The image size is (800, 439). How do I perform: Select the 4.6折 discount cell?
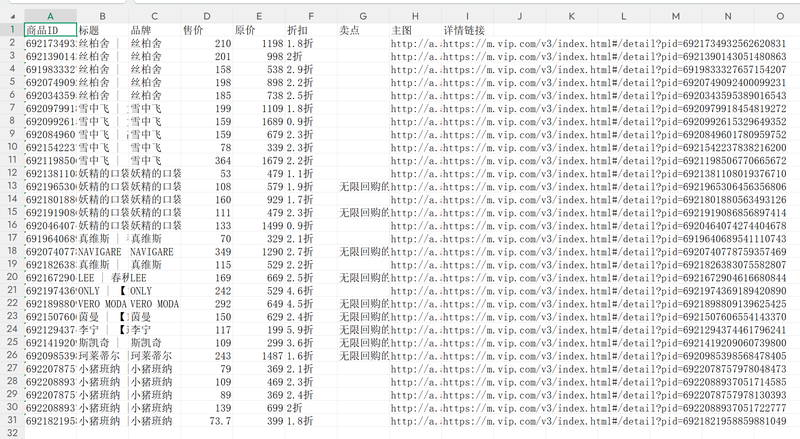pyautogui.click(x=311, y=290)
